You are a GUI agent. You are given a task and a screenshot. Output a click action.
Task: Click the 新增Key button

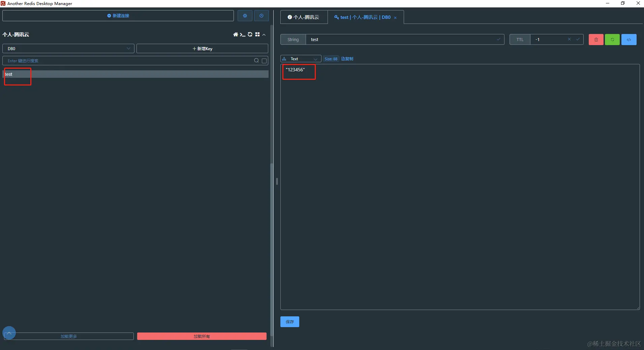click(202, 48)
